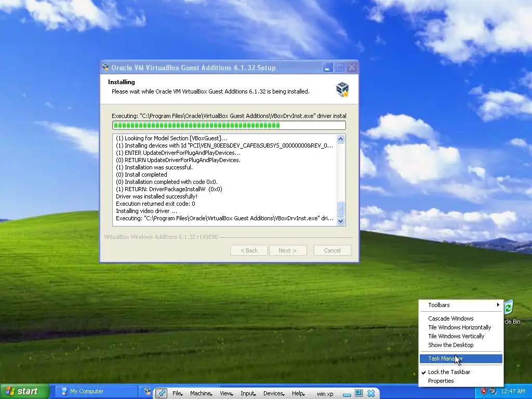
Task: Click the VirtualBox setup taskbar icon
Action: coord(148,391)
